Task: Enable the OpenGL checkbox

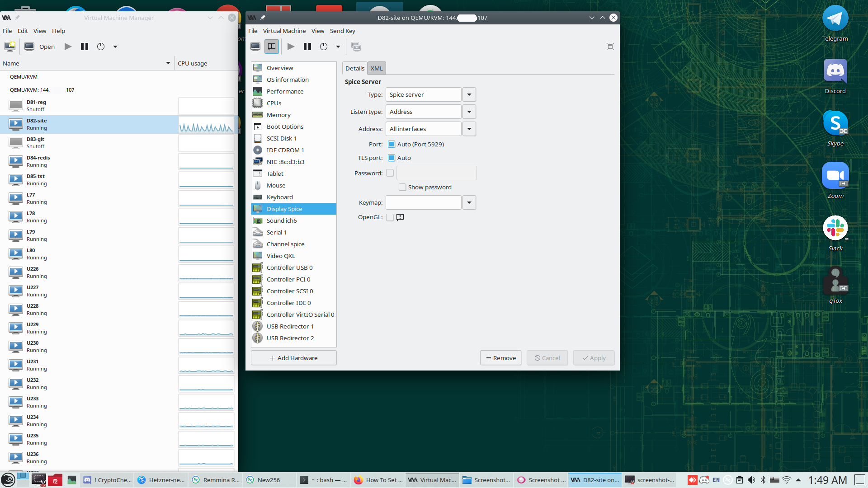Action: pos(390,217)
